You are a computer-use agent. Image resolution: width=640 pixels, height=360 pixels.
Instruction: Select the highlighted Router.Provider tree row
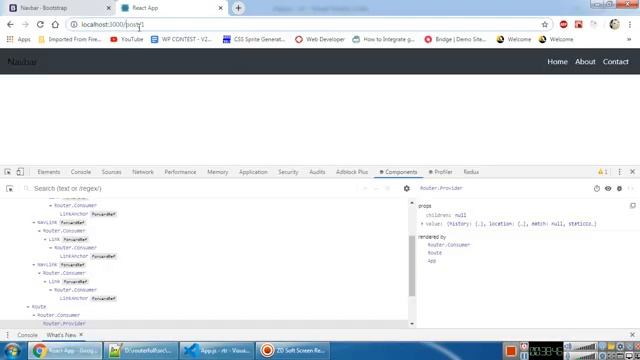point(204,324)
